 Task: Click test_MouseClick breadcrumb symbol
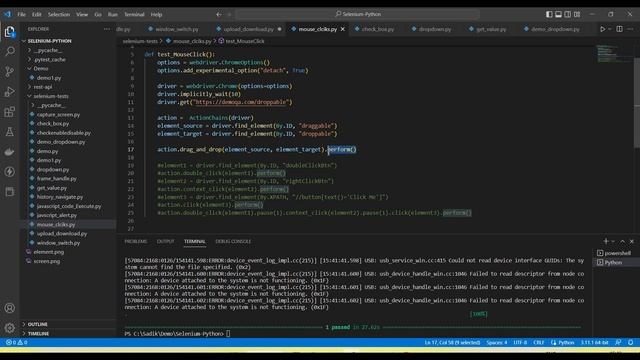coord(244,41)
